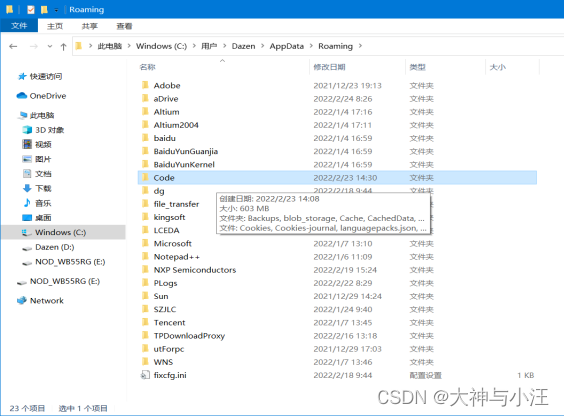Select 快速访问 in the navigation pane
This screenshot has height=416, width=564.
click(46, 76)
